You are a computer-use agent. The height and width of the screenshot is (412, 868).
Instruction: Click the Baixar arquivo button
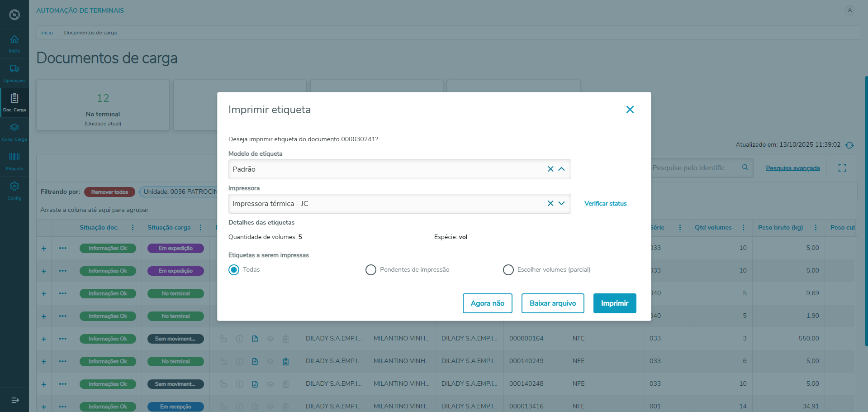click(552, 303)
